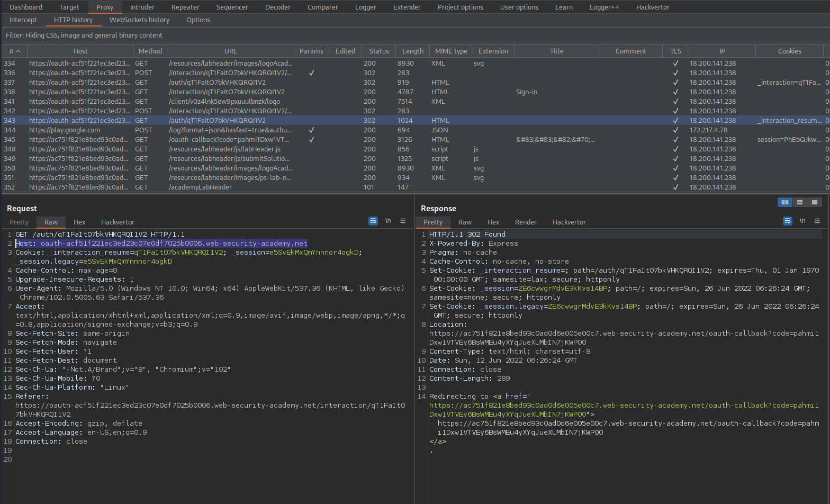Select history row 338 titled Sign-in
This screenshot has width=830, height=504.
(415, 92)
